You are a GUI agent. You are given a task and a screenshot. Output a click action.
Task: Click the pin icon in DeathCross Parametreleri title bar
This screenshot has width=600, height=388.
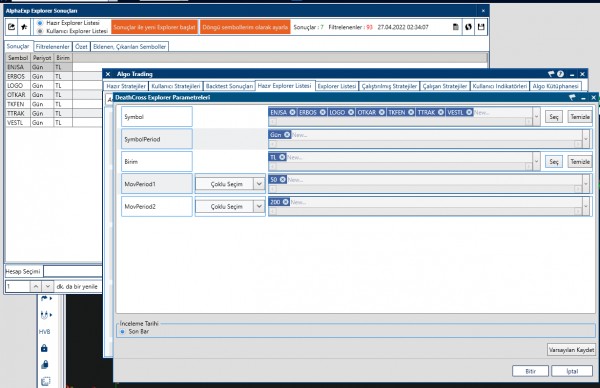(572, 97)
